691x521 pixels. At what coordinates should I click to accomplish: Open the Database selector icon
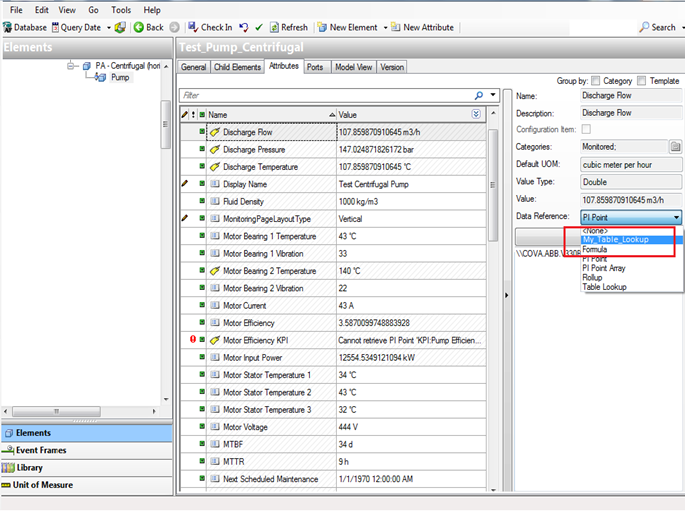(7, 27)
